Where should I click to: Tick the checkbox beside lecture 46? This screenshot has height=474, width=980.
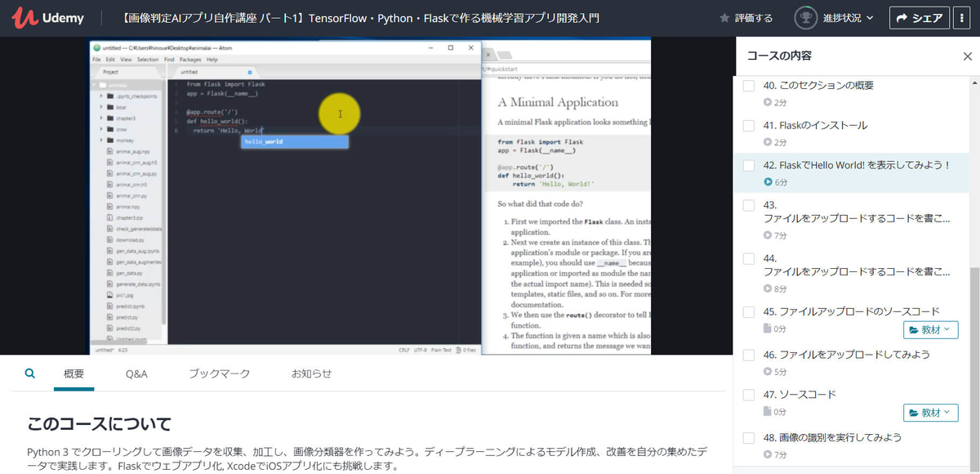(748, 355)
